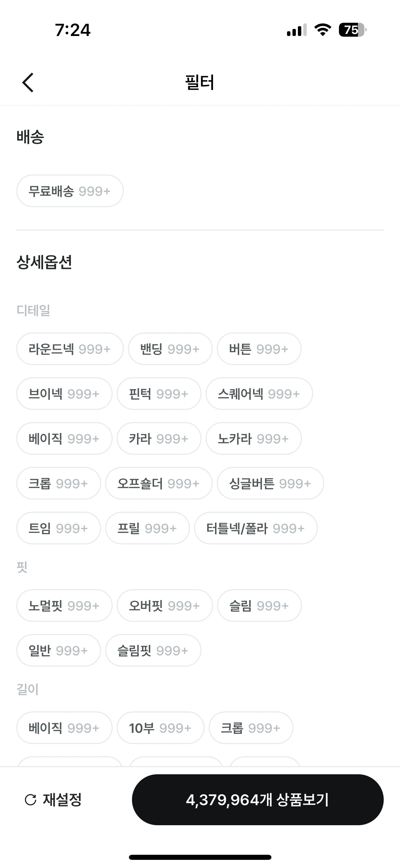Viewport: 400px width, 868px height.
Task: Toggle the 브이넥 filter chip
Action: point(64,394)
